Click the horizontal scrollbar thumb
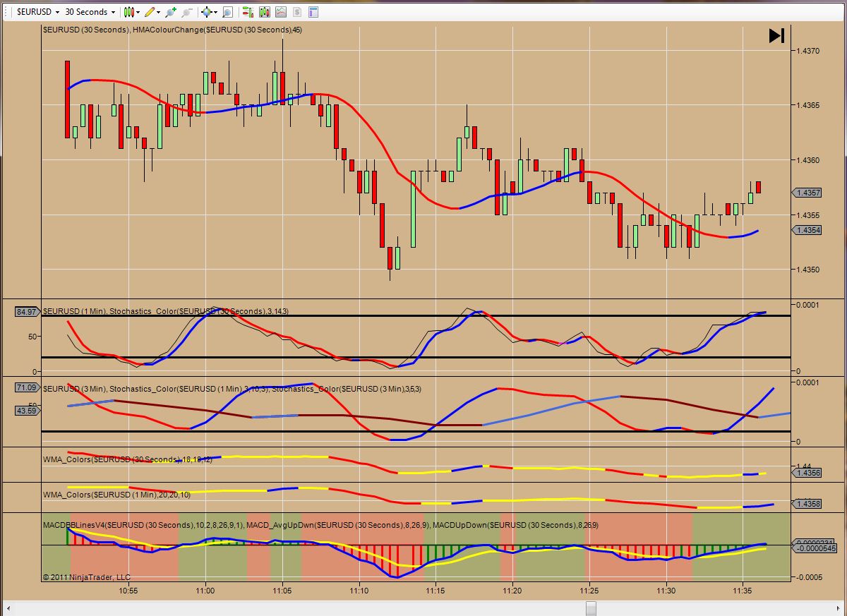 point(591,608)
